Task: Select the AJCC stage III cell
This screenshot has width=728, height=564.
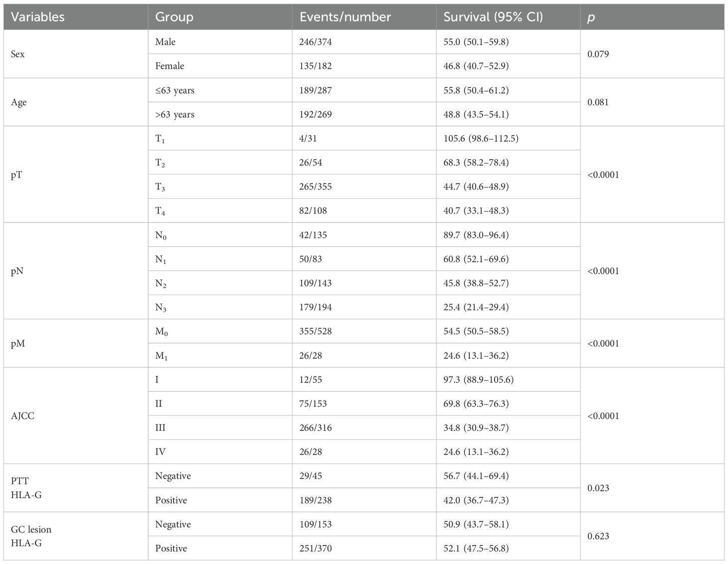Action: pos(161,428)
